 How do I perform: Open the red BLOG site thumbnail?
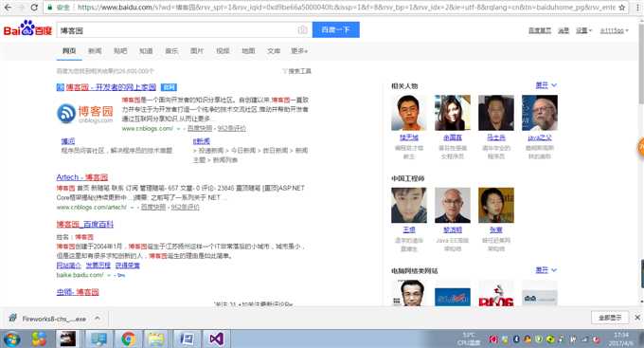496,294
